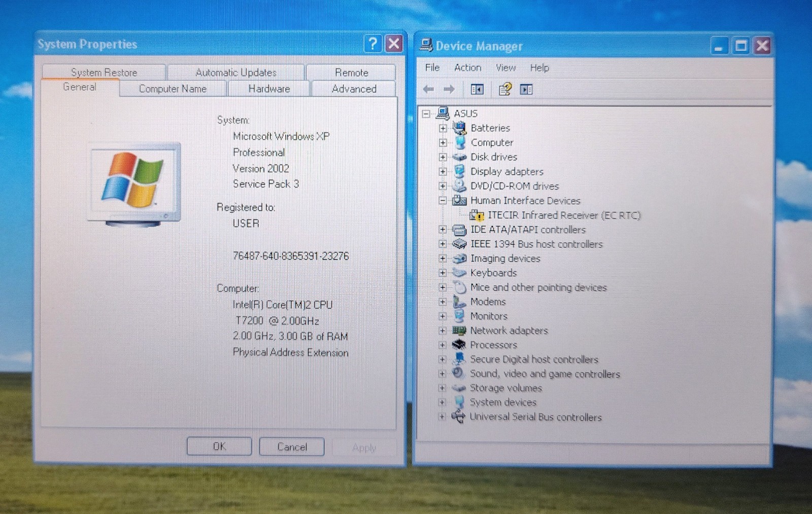Select the DVD/CD-ROM drives icon
Screen dimensions: 812x514
459,186
